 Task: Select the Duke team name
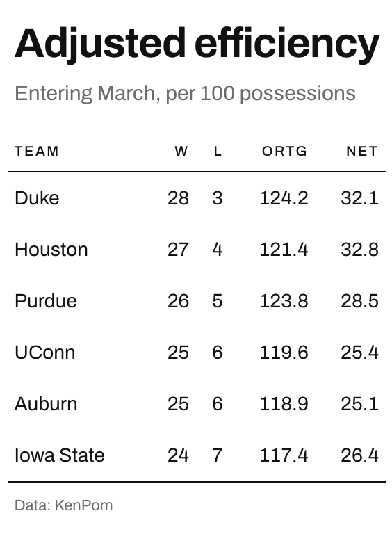click(x=37, y=198)
